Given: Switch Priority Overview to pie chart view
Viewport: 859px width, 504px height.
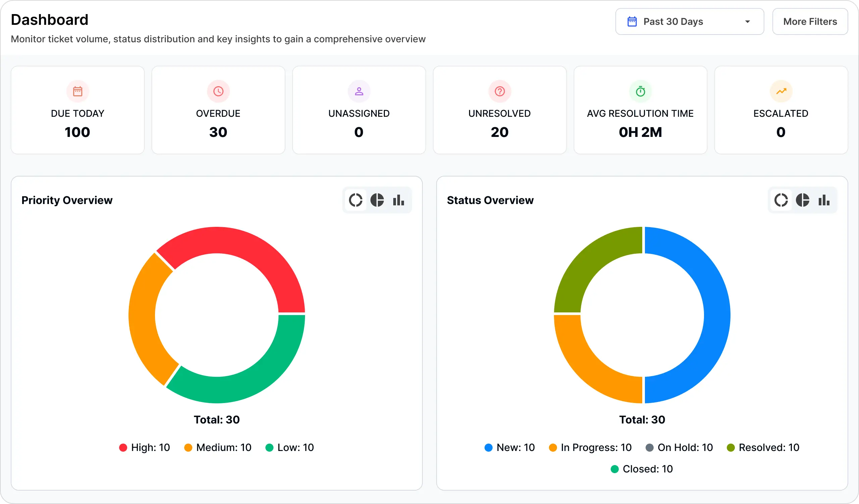Looking at the screenshot, I should [x=377, y=200].
